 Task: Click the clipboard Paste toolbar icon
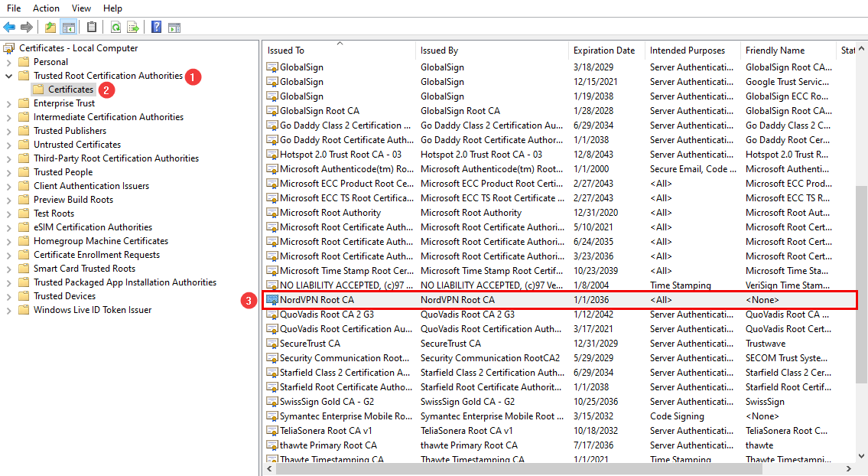coord(92,28)
